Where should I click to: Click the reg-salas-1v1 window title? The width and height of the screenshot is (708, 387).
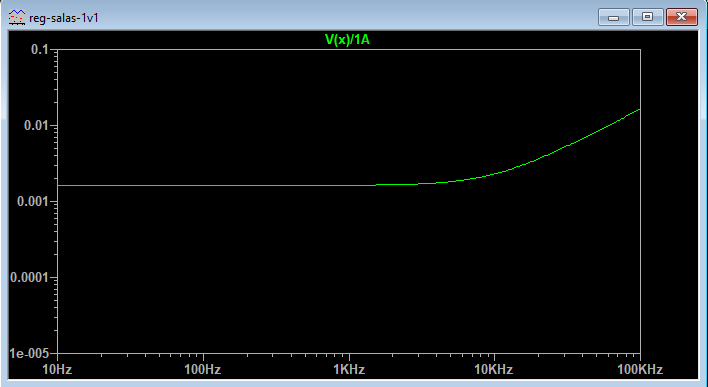(x=63, y=18)
